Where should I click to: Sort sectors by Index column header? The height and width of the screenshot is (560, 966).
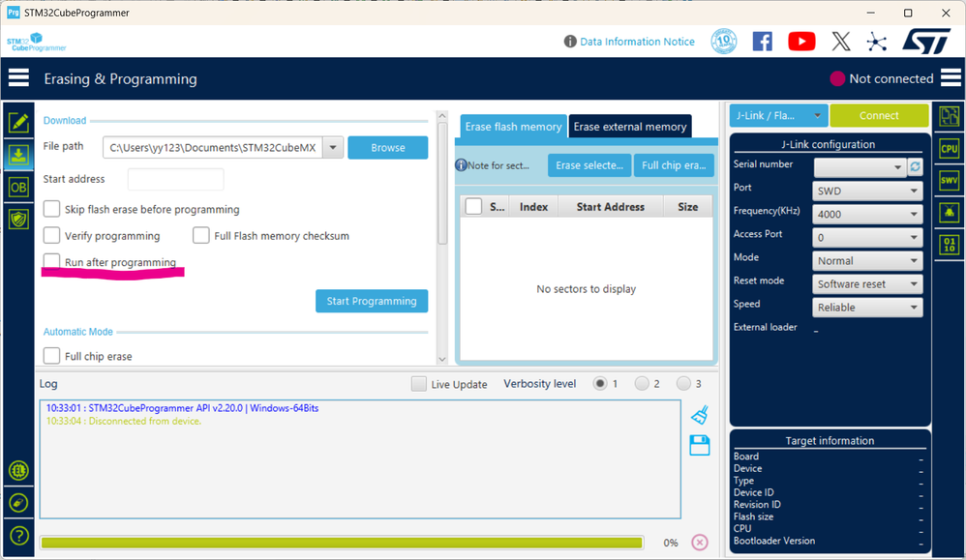pyautogui.click(x=533, y=207)
